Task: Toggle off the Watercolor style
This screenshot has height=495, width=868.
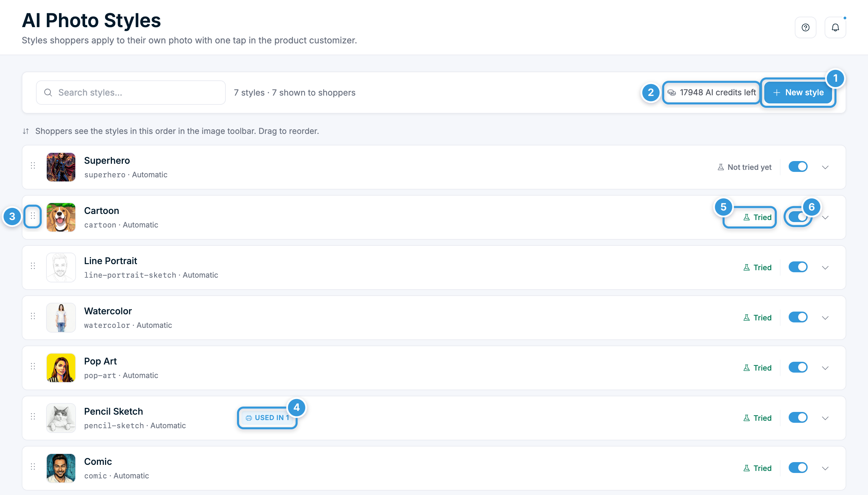Action: [x=798, y=318]
